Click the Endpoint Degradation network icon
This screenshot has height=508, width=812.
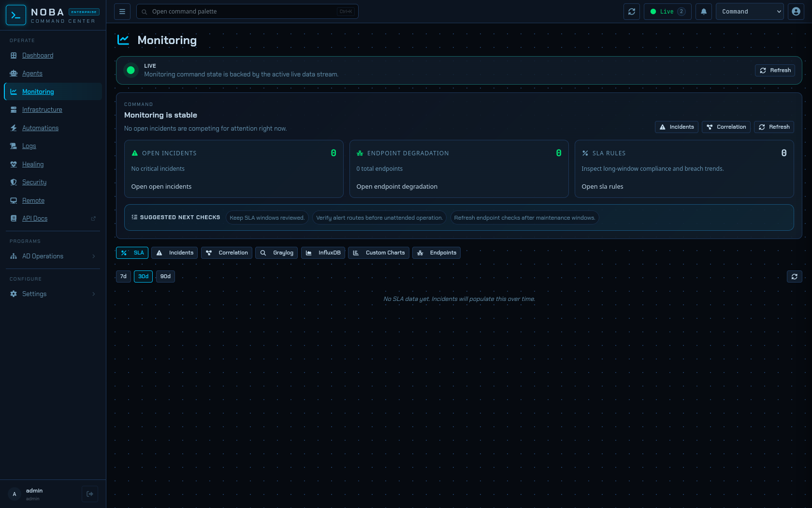360,153
